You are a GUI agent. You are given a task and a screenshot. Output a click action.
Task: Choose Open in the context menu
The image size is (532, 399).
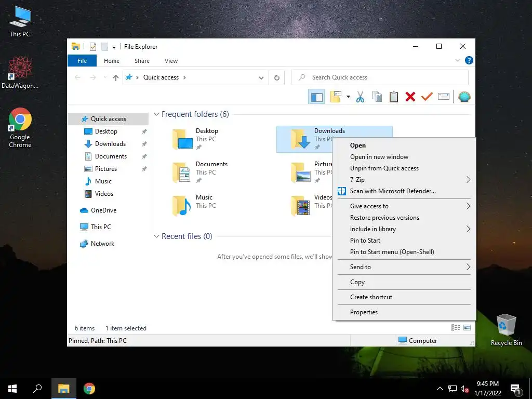coord(404,145)
